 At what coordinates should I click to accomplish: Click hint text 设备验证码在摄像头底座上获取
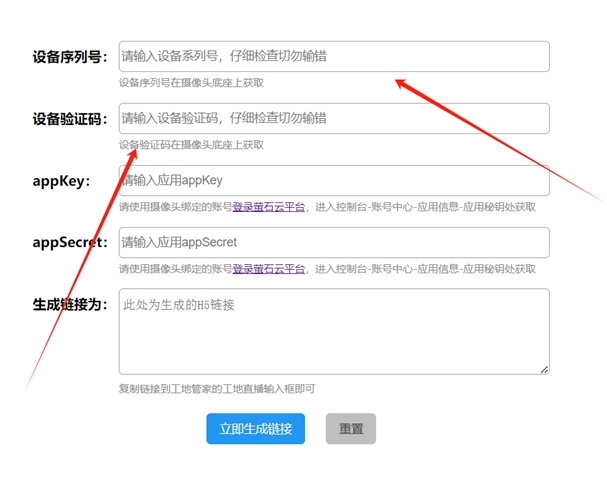click(191, 145)
